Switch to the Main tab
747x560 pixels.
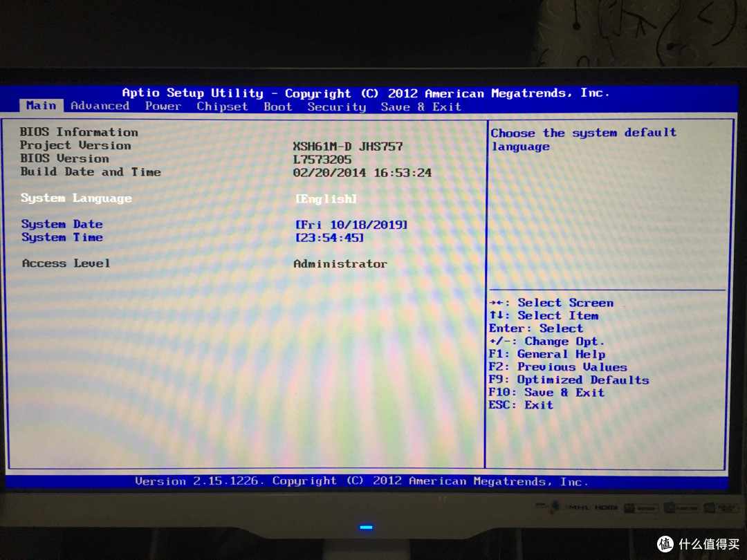pyautogui.click(x=41, y=105)
